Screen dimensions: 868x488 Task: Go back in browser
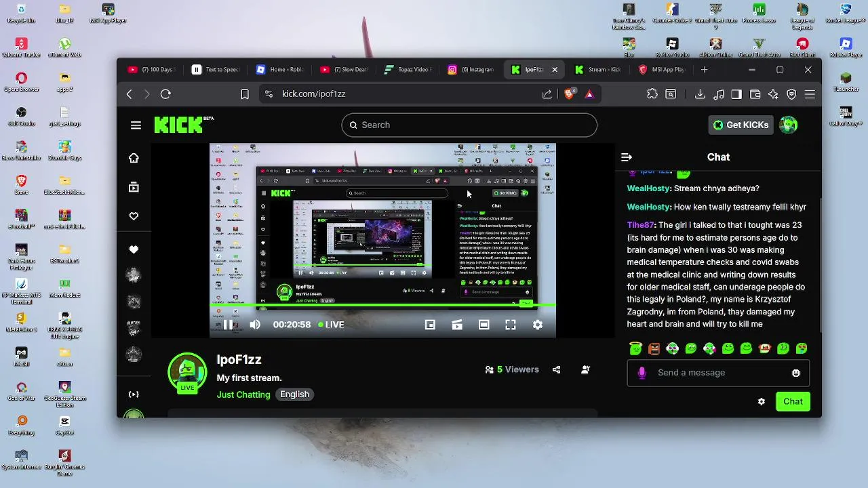point(130,94)
